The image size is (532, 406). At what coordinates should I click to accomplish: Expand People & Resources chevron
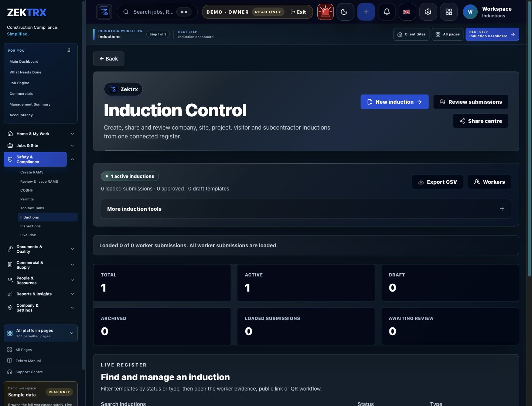72,281
